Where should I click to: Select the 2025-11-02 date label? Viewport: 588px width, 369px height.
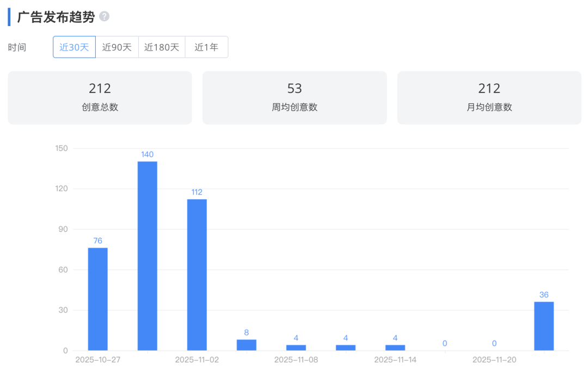(x=195, y=360)
